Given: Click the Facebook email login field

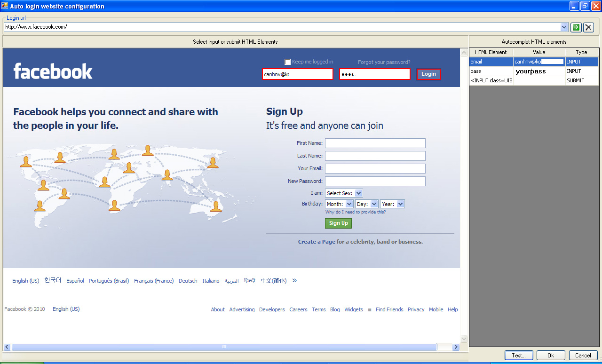Looking at the screenshot, I should tap(298, 74).
